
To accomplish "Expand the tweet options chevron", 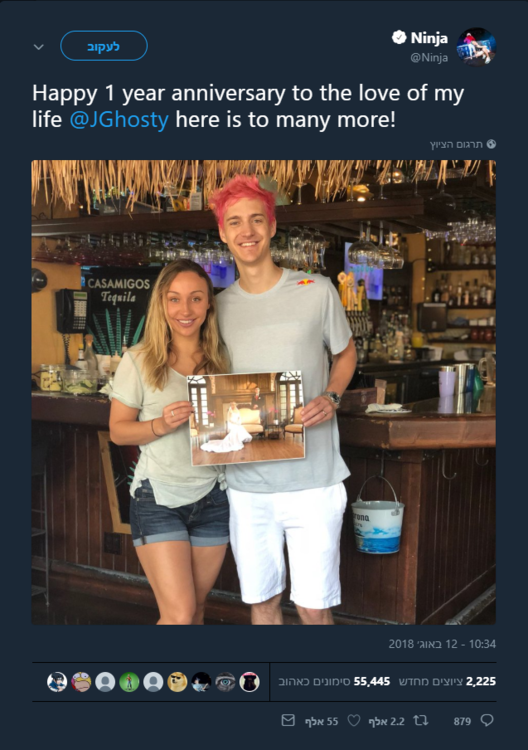I will coord(39,47).
